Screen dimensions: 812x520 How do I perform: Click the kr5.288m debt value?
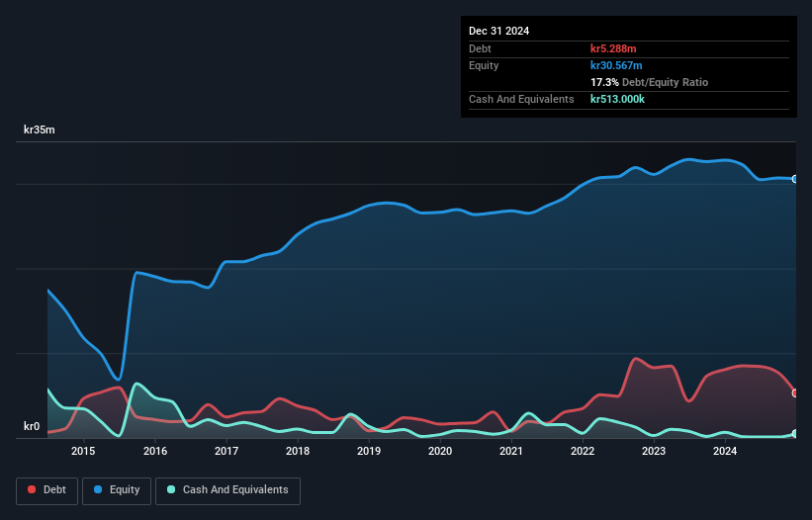tap(613, 48)
